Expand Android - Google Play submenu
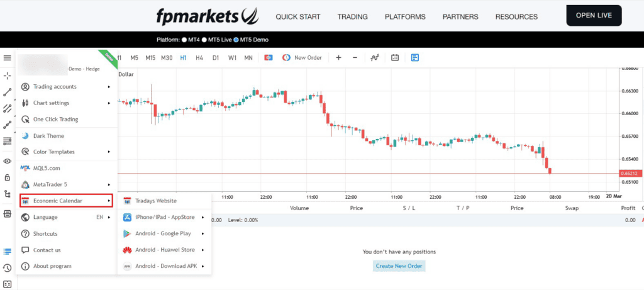The height and width of the screenshot is (290, 644). click(x=164, y=234)
